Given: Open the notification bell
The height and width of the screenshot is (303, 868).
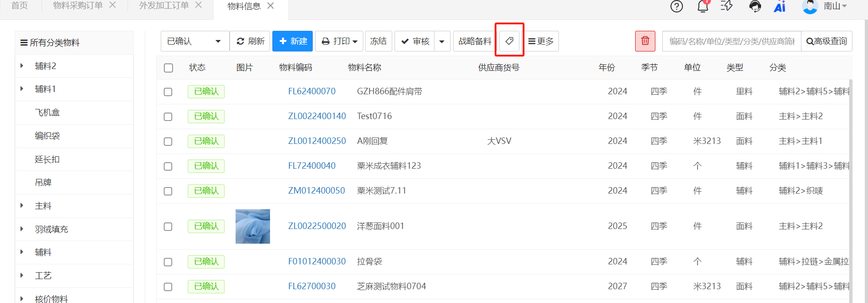Looking at the screenshot, I should [703, 6].
